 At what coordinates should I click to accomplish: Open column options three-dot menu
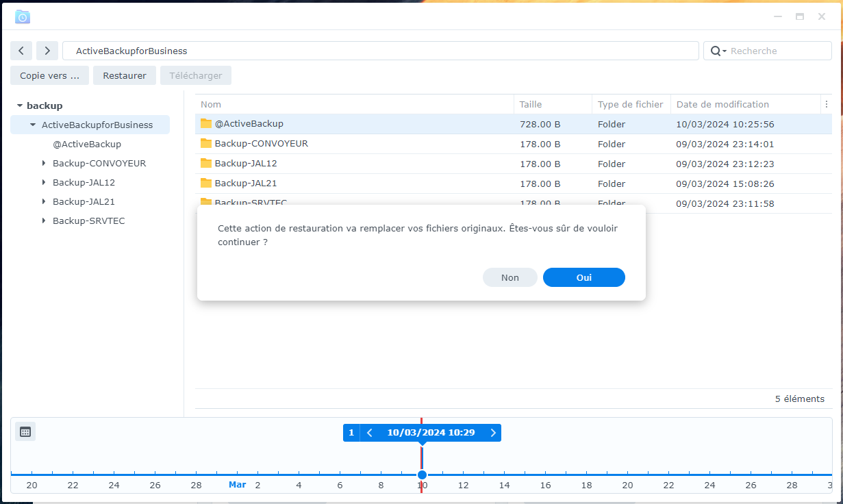826,105
